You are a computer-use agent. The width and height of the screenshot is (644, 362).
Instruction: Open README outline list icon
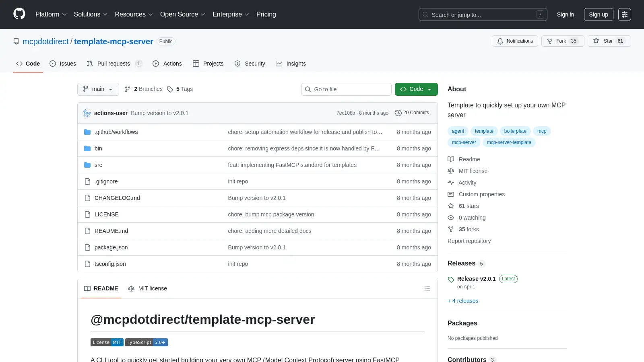427,289
